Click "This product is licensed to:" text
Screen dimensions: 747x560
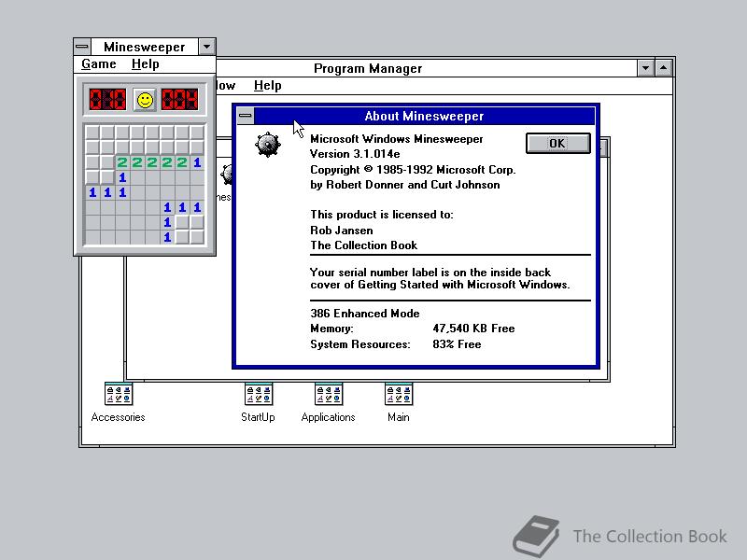[382, 215]
